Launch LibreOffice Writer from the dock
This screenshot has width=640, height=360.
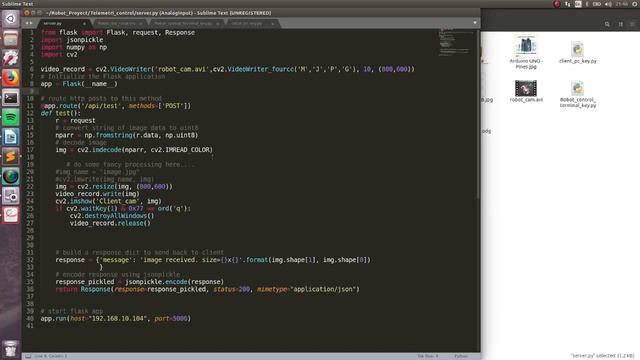click(11, 137)
